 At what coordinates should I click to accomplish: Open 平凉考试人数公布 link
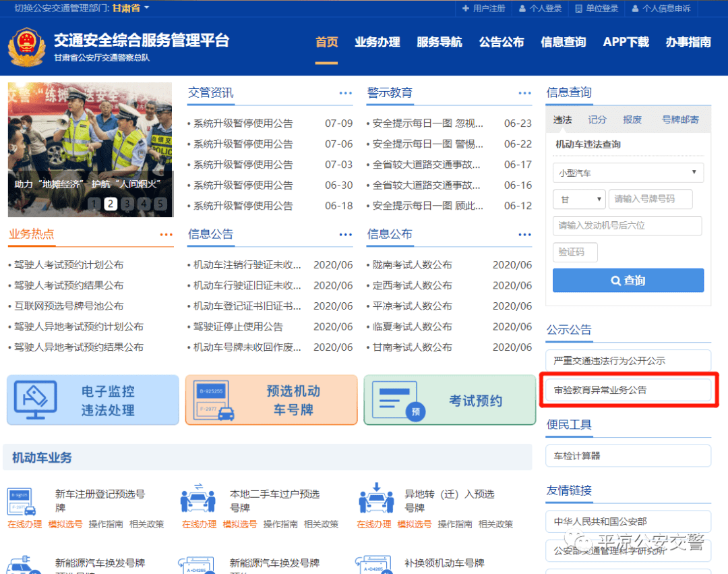pos(413,306)
